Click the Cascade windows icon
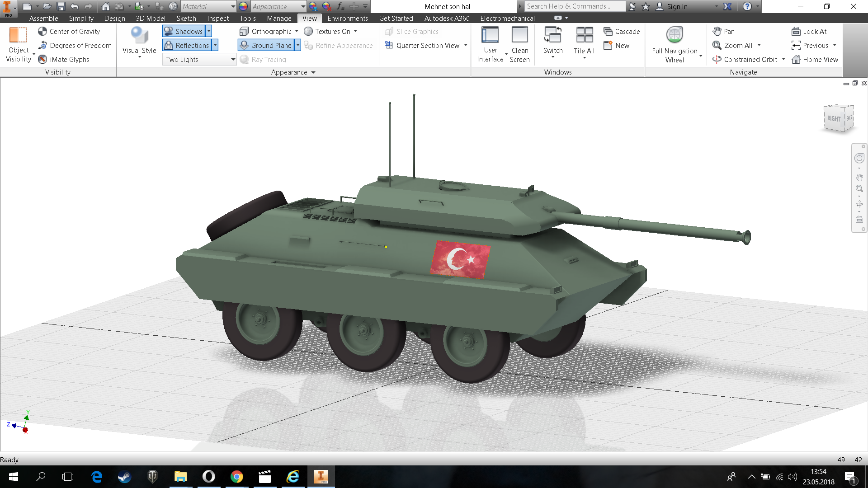This screenshot has height=488, width=868. point(608,31)
